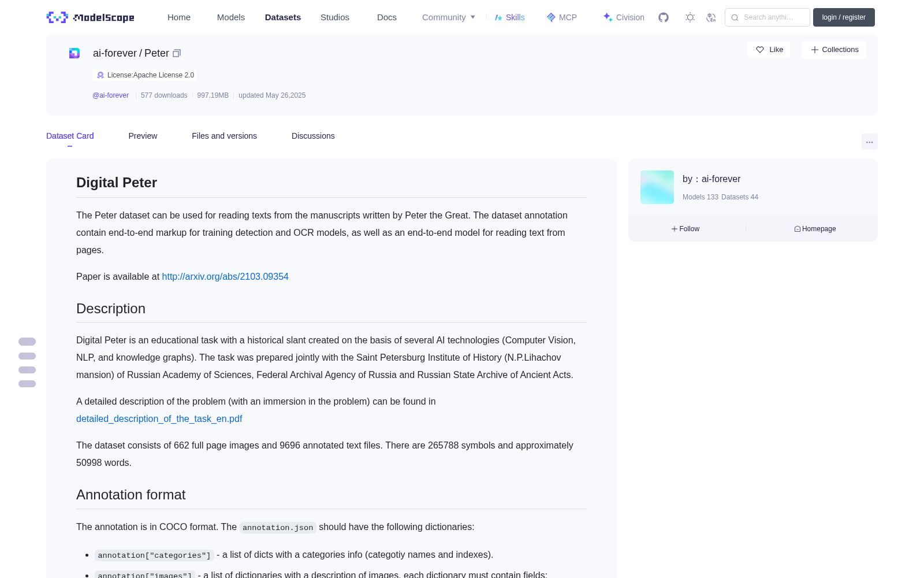This screenshot has width=924, height=578.
Task: Open the Files and versions tab
Action: point(224,136)
